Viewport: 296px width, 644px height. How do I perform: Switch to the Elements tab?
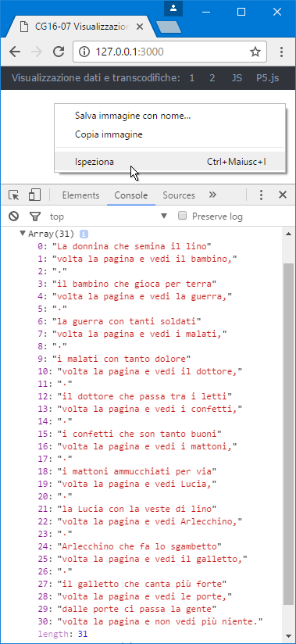[x=81, y=195]
